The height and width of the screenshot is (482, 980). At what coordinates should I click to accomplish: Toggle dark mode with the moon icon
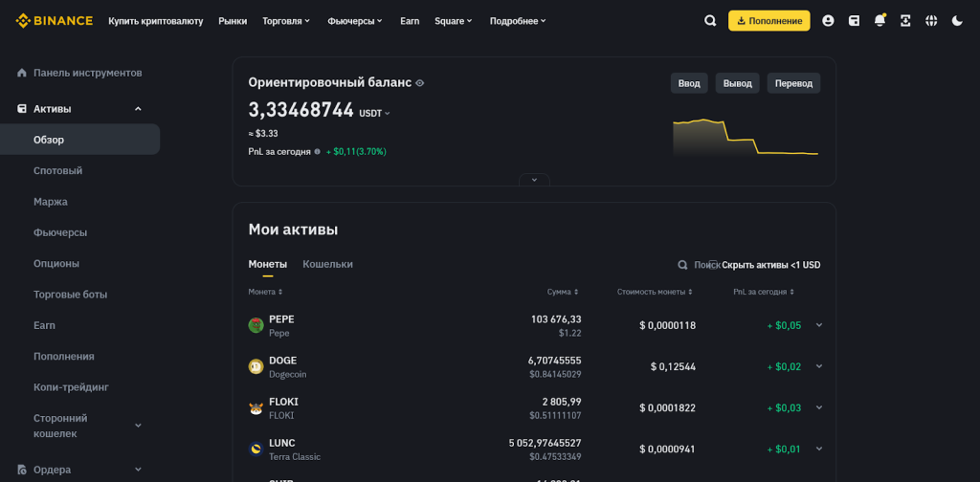pos(957,21)
